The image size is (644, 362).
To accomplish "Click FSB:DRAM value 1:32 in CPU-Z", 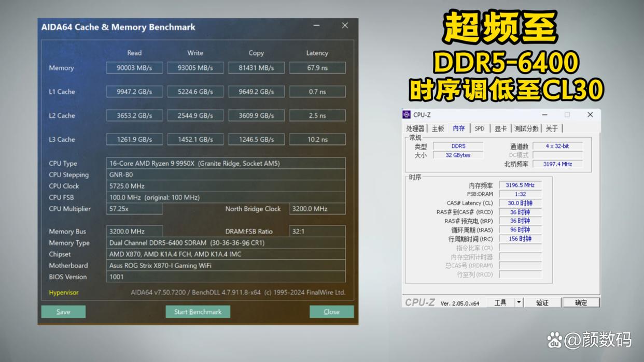I will (x=520, y=194).
